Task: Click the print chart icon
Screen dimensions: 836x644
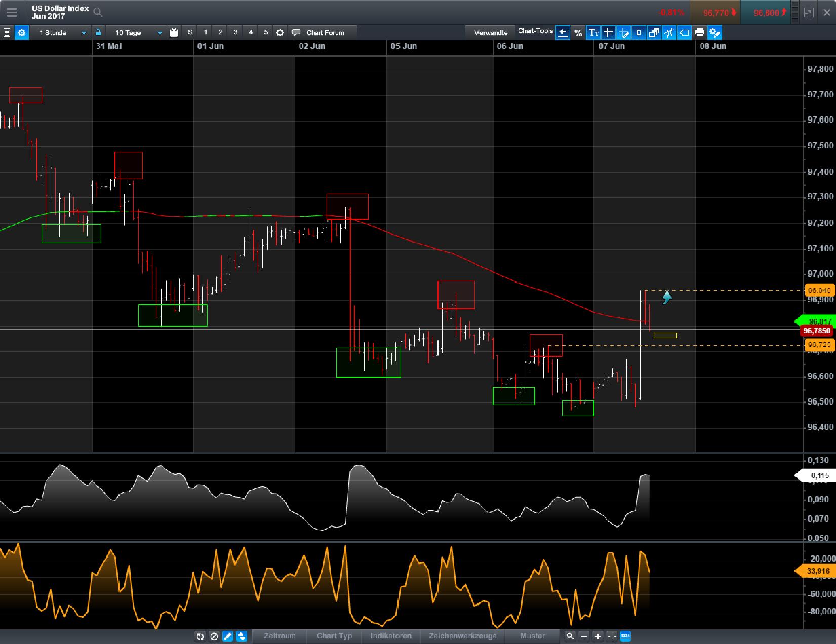Action: [x=699, y=33]
